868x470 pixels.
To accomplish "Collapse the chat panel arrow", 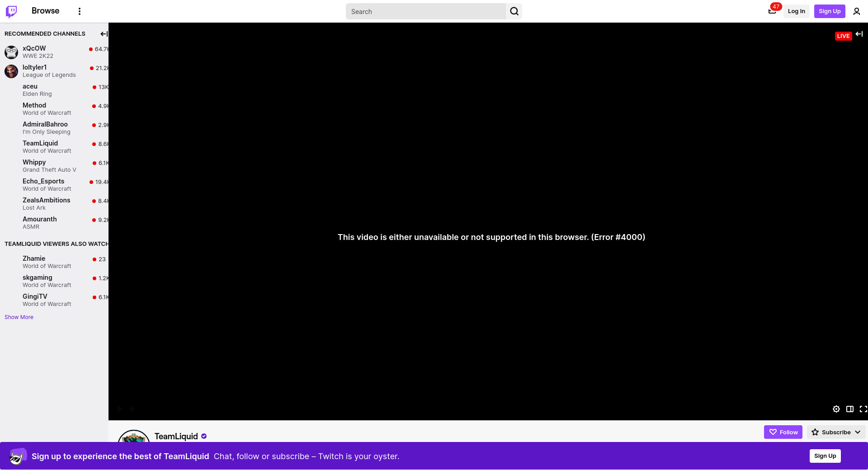I will [x=859, y=34].
